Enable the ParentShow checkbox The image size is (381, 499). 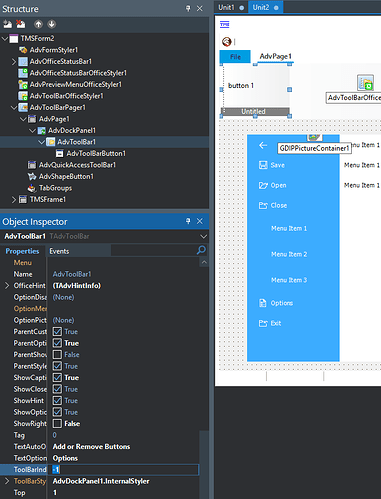tap(57, 355)
